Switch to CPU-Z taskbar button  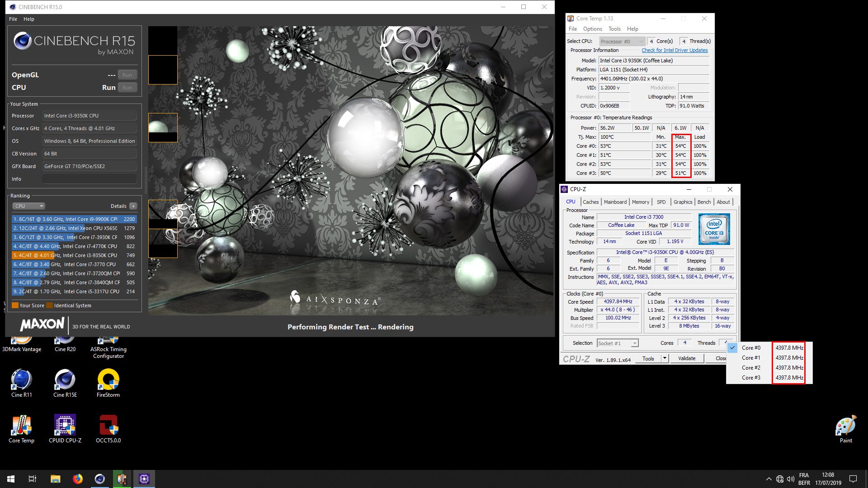point(144,479)
